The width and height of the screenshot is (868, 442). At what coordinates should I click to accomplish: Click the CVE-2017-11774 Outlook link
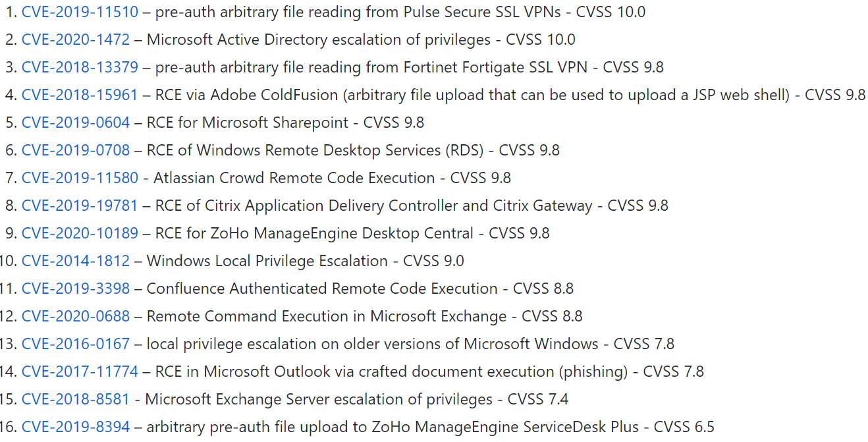click(80, 372)
